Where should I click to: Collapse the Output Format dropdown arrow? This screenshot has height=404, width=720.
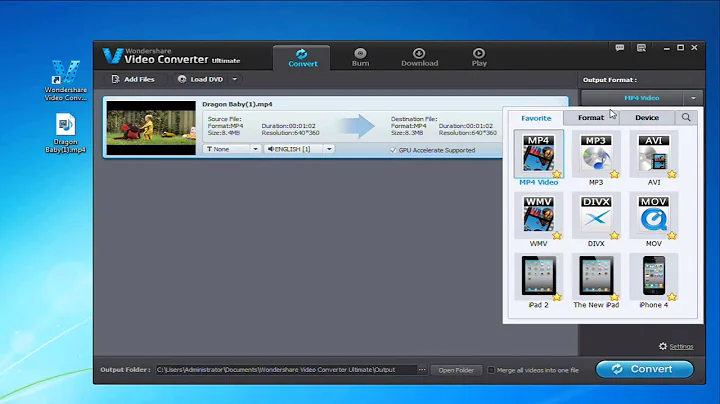[693, 98]
